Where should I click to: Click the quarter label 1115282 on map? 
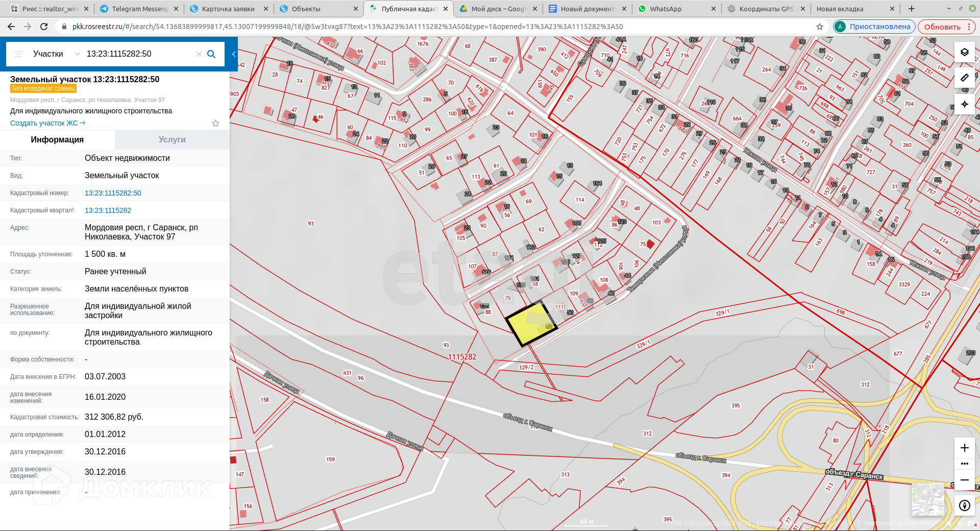click(462, 357)
